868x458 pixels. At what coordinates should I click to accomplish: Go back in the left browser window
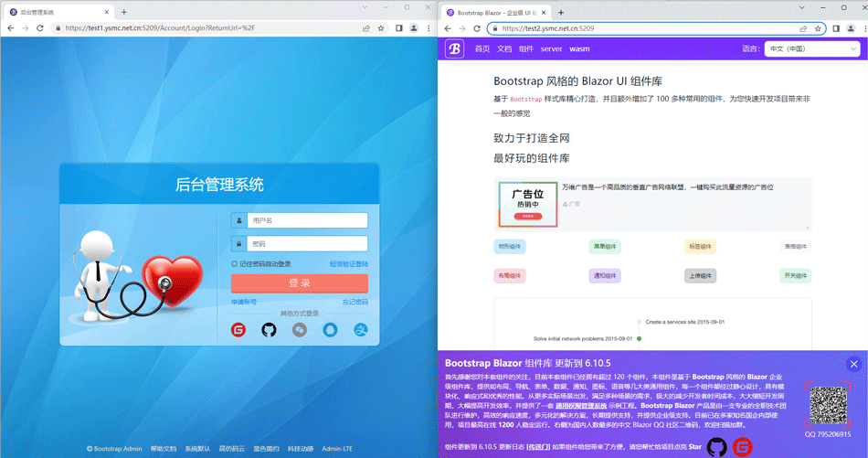click(x=11, y=27)
